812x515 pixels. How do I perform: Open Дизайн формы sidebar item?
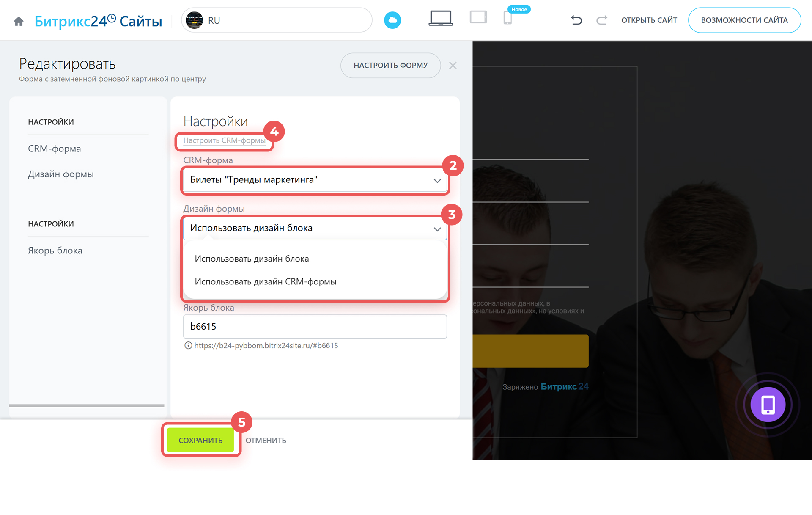click(x=60, y=174)
